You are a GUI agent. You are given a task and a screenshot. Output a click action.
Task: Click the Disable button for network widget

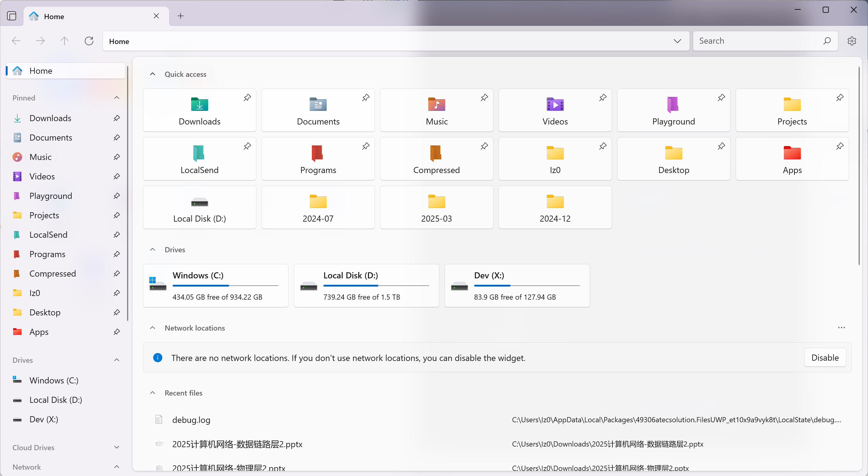pyautogui.click(x=825, y=358)
